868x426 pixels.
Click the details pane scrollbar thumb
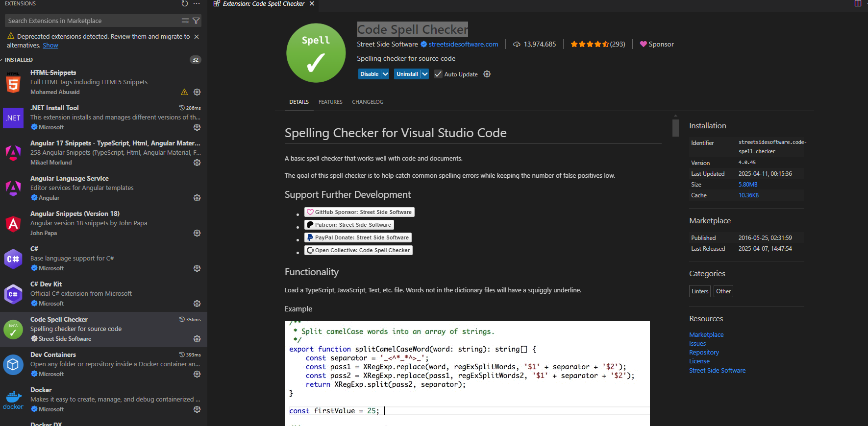675,127
